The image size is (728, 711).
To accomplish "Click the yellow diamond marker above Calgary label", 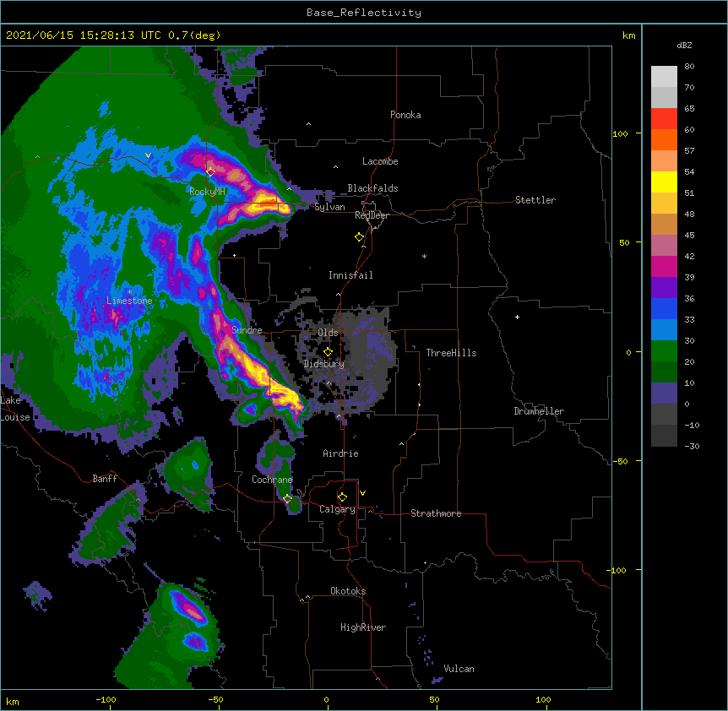I will pyautogui.click(x=342, y=497).
